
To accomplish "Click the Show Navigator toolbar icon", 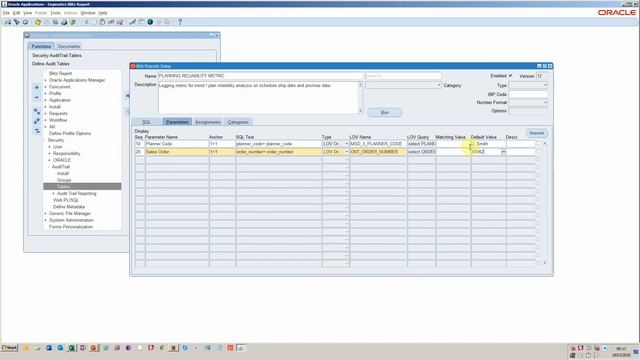I will coord(25,22).
